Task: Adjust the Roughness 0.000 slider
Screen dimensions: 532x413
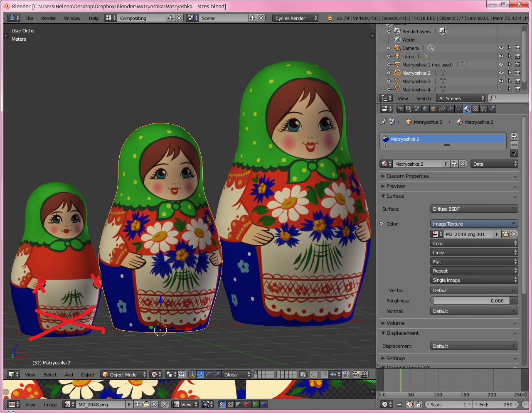Action: coord(470,300)
